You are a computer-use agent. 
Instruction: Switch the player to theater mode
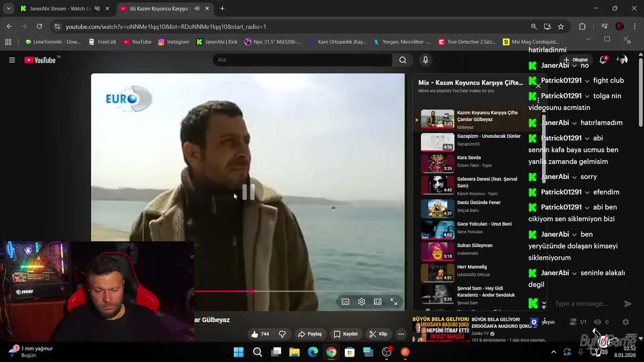point(377,302)
